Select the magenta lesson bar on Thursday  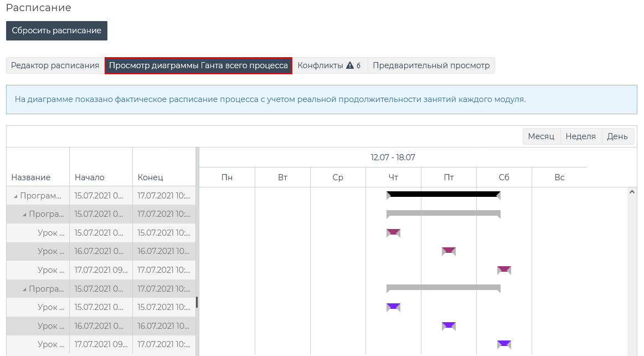(393, 232)
